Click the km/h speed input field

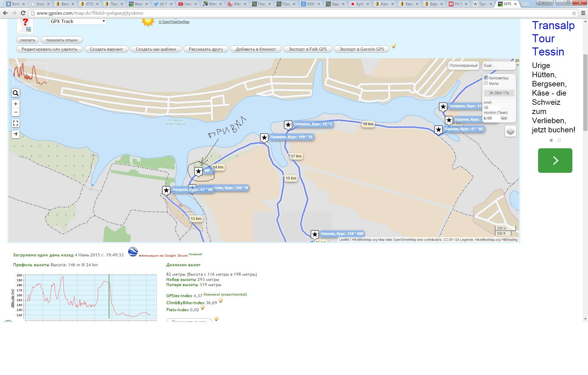click(x=491, y=108)
